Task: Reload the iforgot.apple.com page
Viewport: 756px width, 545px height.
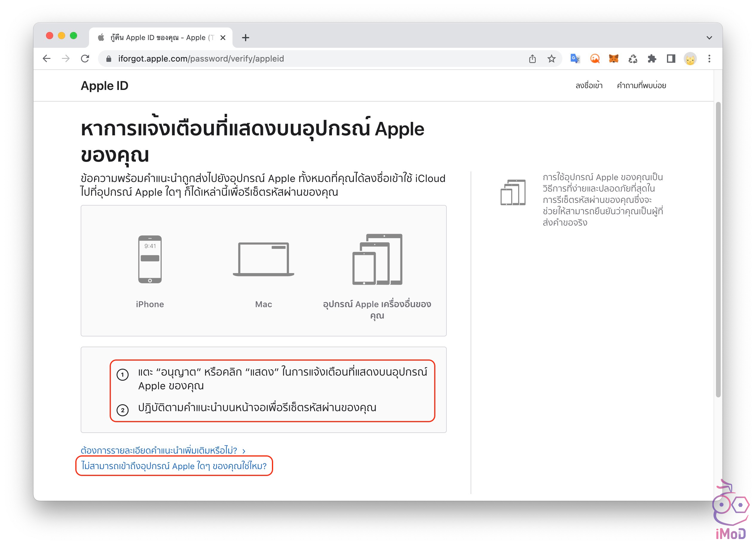Action: point(85,59)
